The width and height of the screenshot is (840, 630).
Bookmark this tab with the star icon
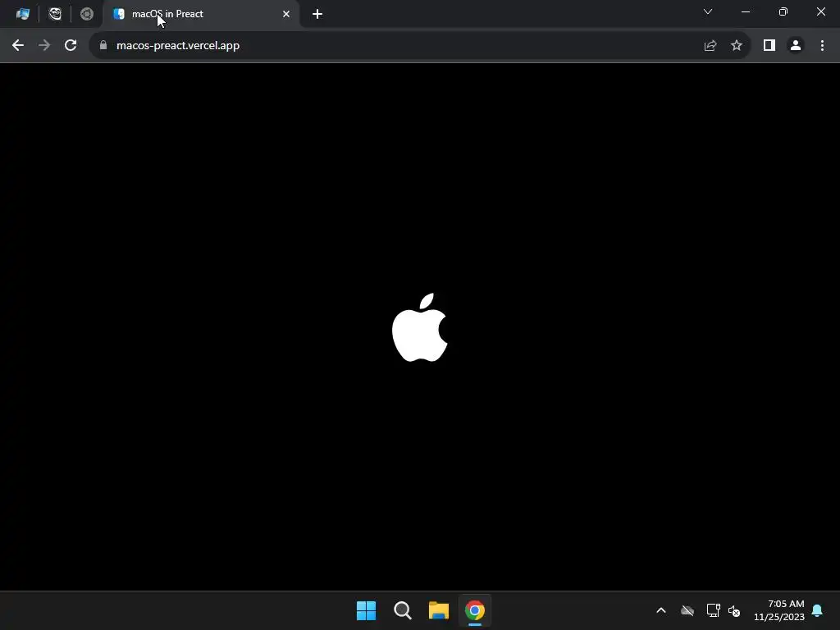737,46
